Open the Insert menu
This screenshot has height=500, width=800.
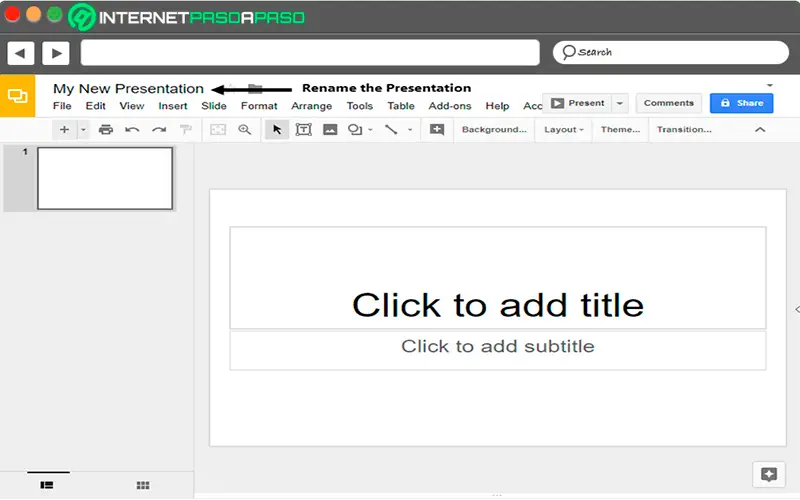172,106
